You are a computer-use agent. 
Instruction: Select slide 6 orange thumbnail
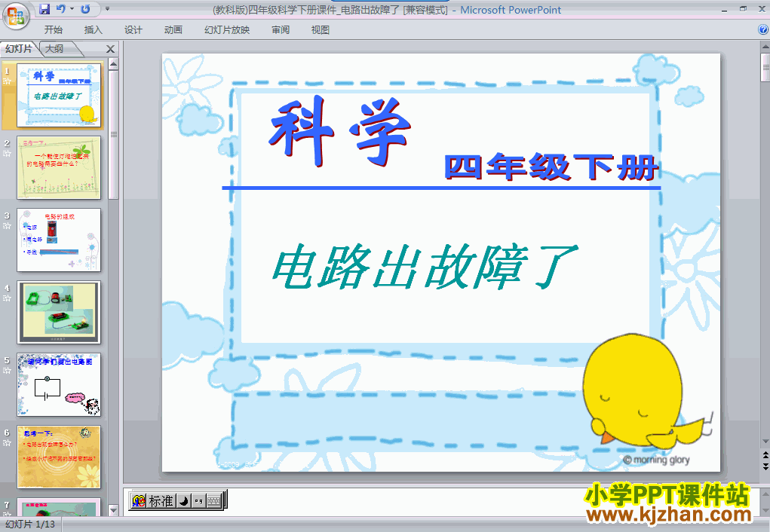coord(59,457)
